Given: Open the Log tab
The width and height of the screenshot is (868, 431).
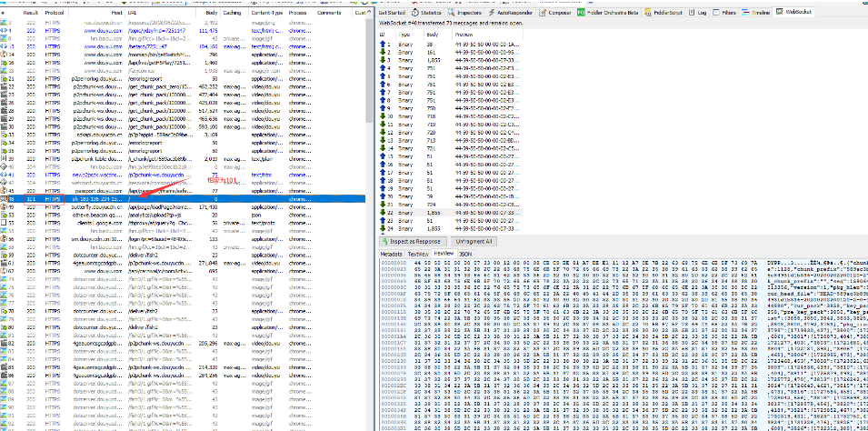Looking at the screenshot, I should [x=697, y=12].
